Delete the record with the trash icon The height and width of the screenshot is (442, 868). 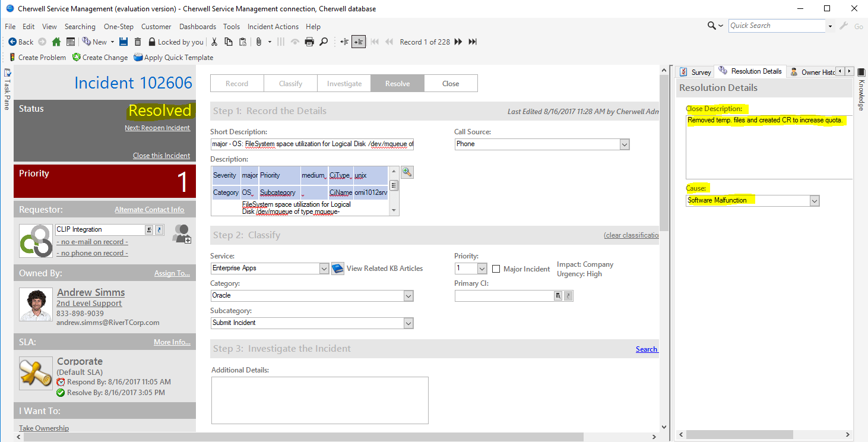pos(137,42)
